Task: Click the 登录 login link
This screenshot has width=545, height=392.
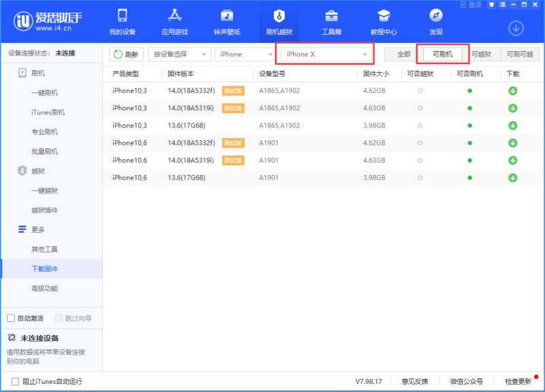Action: click(471, 5)
